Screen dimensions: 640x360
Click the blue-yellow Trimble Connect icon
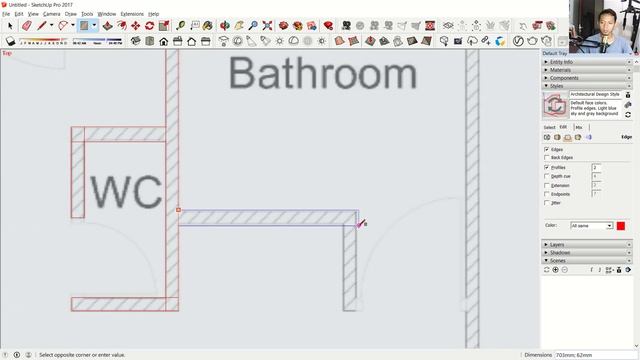click(x=500, y=41)
